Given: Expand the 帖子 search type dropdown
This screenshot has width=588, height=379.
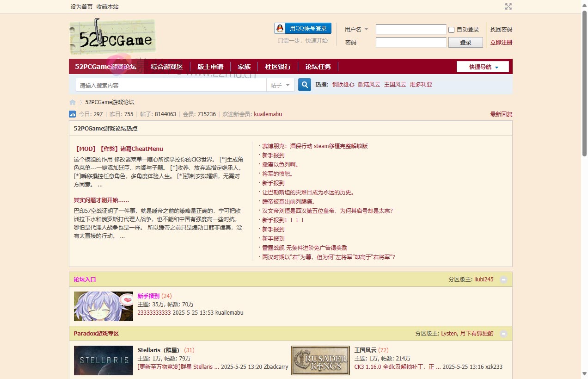Looking at the screenshot, I should point(280,85).
